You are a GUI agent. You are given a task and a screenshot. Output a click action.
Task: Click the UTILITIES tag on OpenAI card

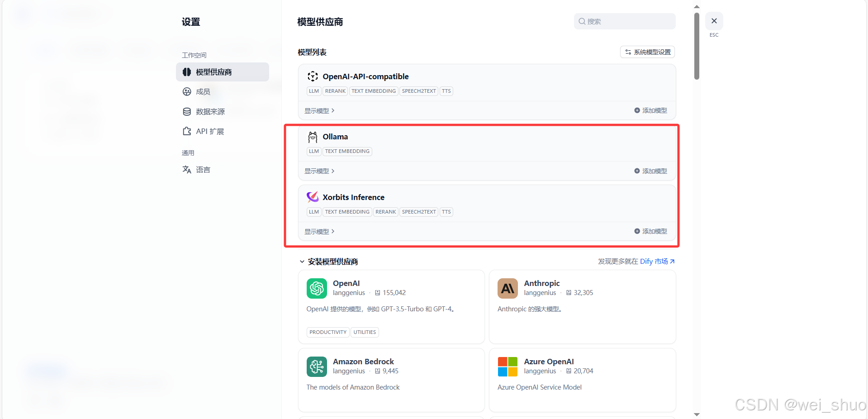pyautogui.click(x=365, y=332)
